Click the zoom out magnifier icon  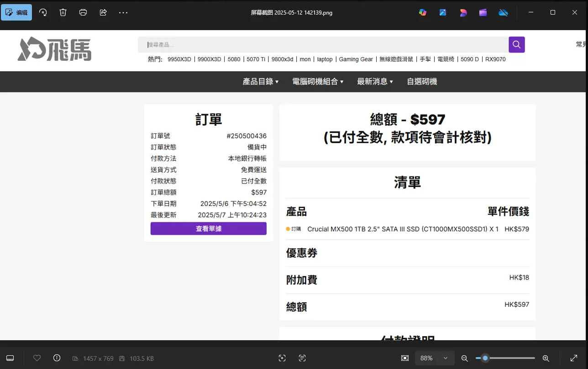[x=465, y=358]
